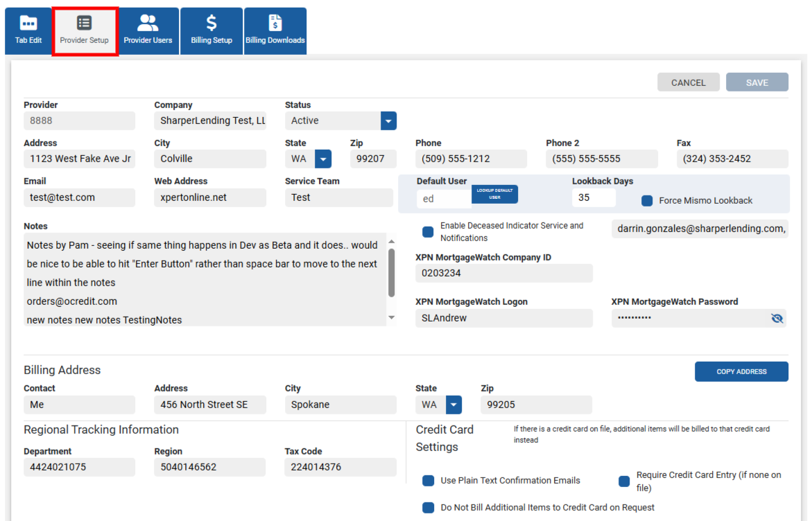Click the Department field 4424021075

[x=79, y=467]
